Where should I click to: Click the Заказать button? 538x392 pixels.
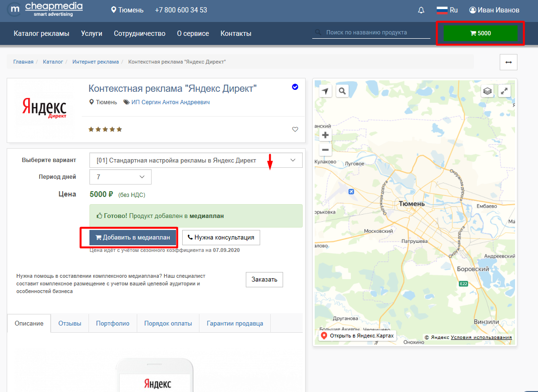(264, 280)
